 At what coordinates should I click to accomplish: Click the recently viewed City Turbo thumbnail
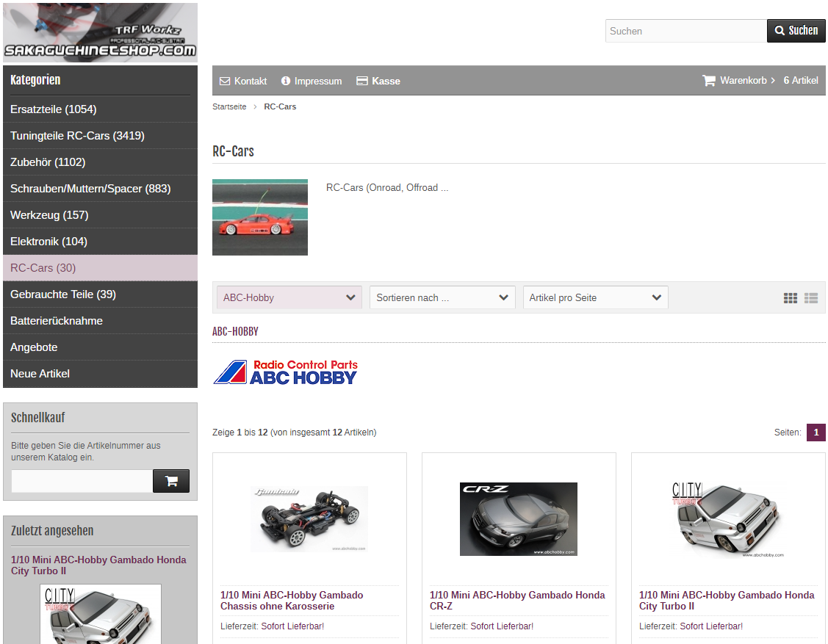click(x=101, y=614)
